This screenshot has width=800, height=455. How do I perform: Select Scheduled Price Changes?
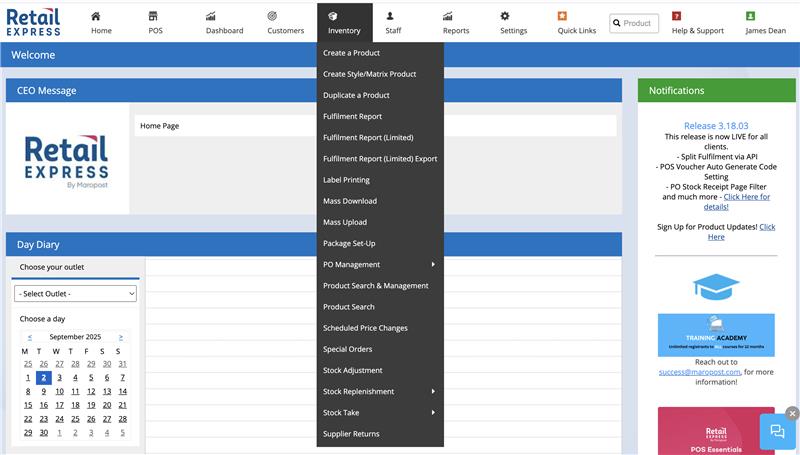(365, 328)
